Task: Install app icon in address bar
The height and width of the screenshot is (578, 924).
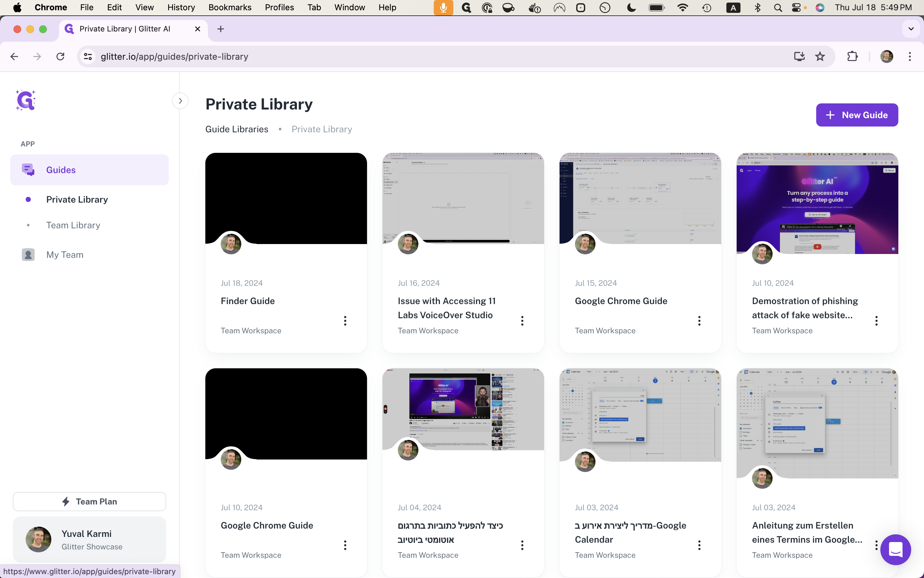Action: coord(799,57)
